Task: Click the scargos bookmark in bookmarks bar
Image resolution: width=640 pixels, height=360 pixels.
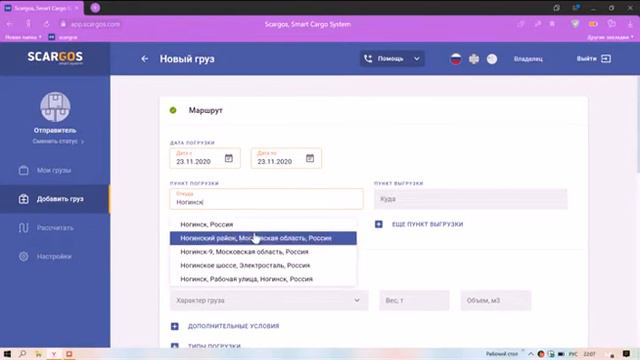Action: pos(63,37)
